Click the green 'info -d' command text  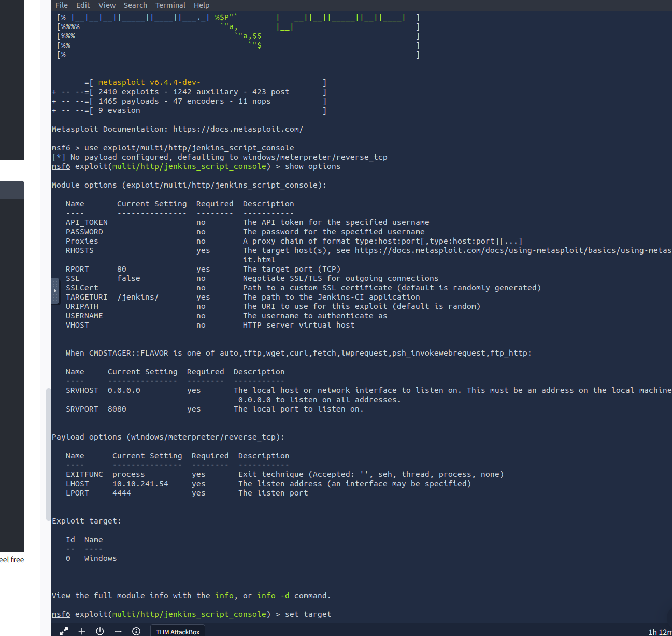[x=273, y=596]
